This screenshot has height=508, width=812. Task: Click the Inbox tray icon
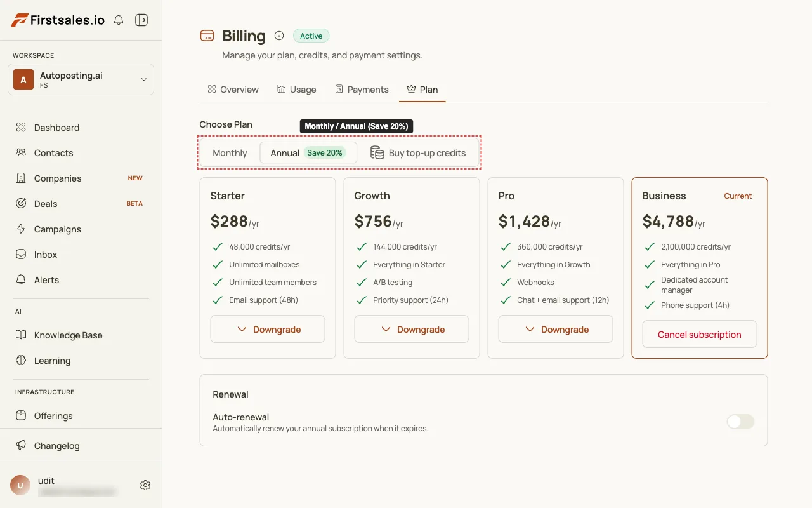21,255
